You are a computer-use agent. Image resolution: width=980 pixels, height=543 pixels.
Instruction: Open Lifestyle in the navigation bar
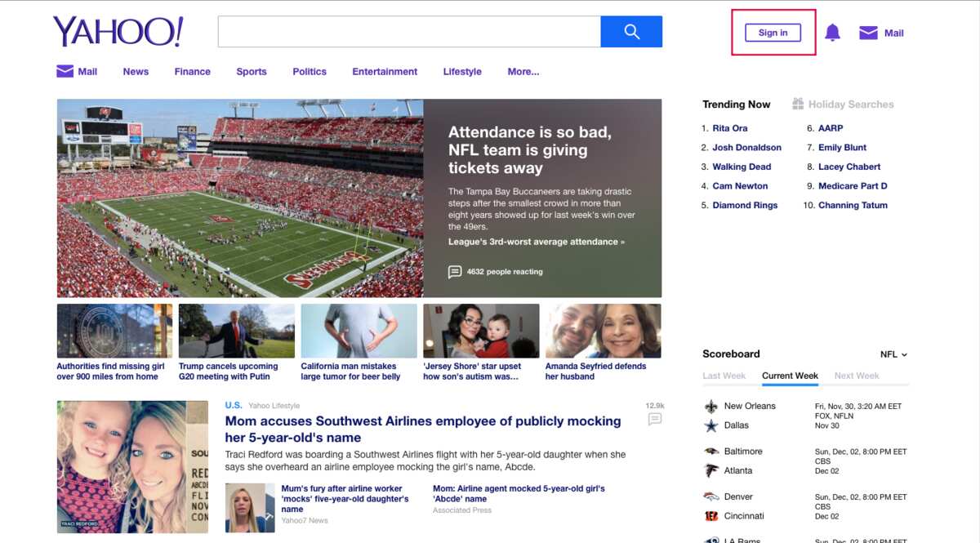[462, 72]
